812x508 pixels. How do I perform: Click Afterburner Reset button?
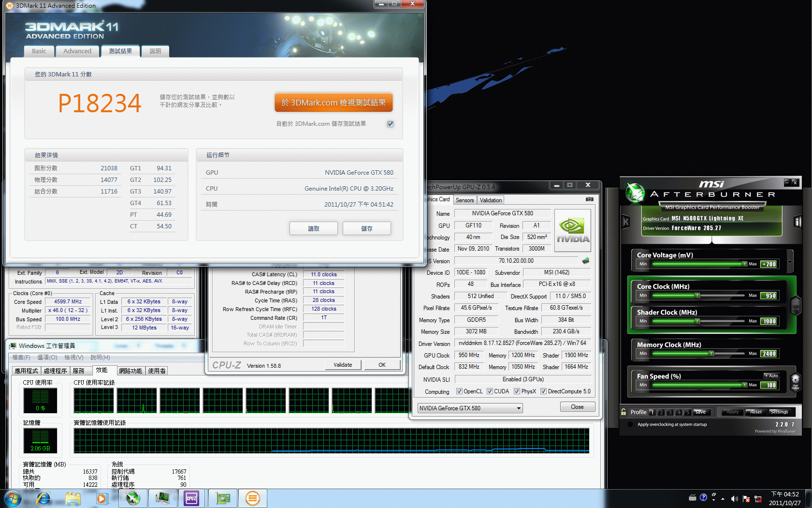point(755,412)
